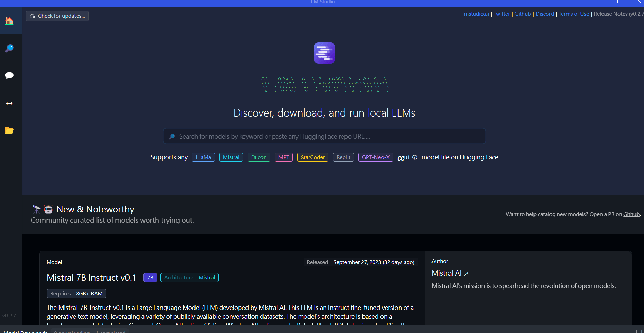Click Check for updates button
644x333 pixels.
point(57,16)
